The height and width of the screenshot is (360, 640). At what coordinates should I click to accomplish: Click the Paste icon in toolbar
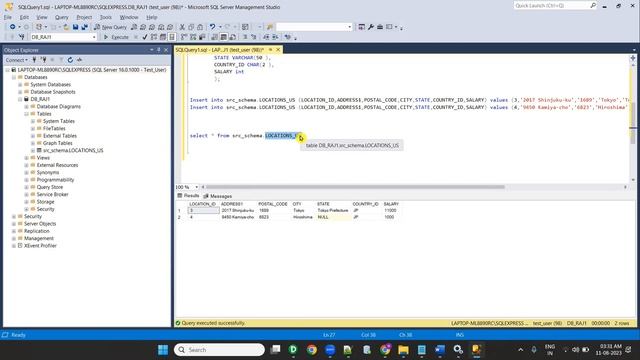coord(200,27)
